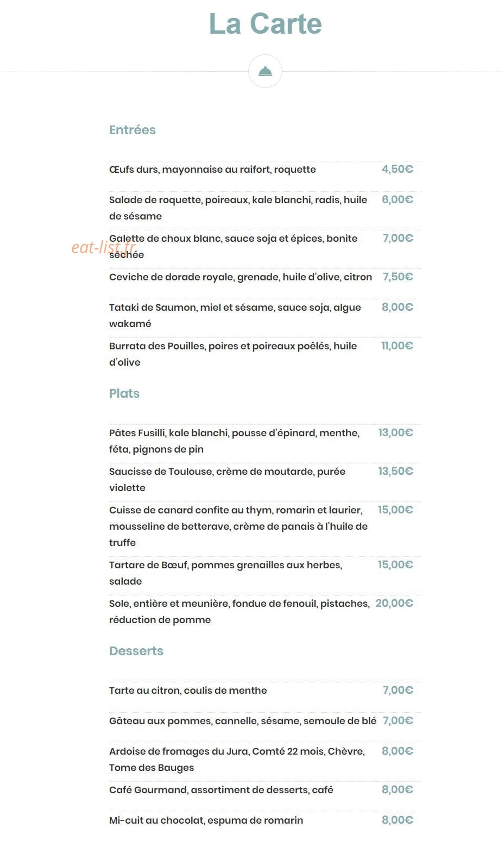504x853 pixels.
Task: Select the Café Gourmand dessert entry
Action: point(221,790)
